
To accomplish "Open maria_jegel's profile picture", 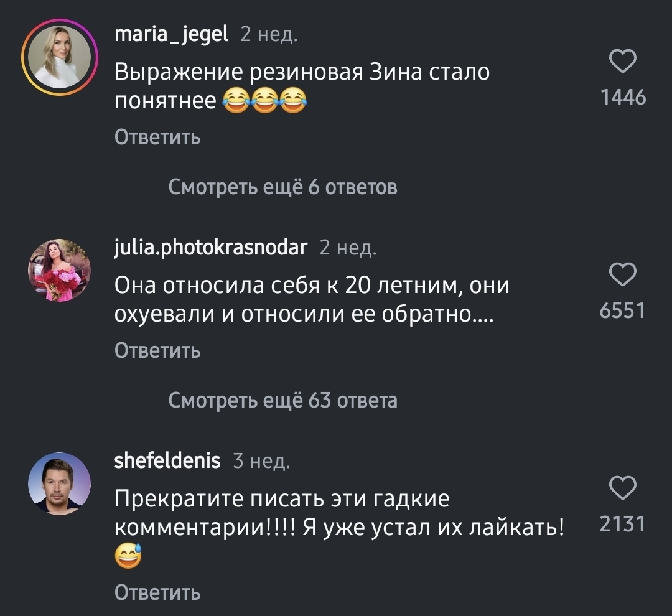I will point(57,57).
